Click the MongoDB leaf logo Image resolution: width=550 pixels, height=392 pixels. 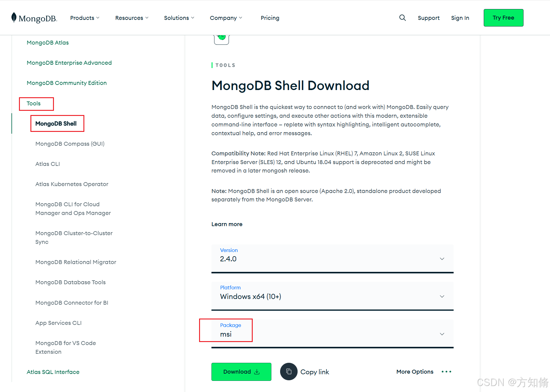[x=13, y=17]
